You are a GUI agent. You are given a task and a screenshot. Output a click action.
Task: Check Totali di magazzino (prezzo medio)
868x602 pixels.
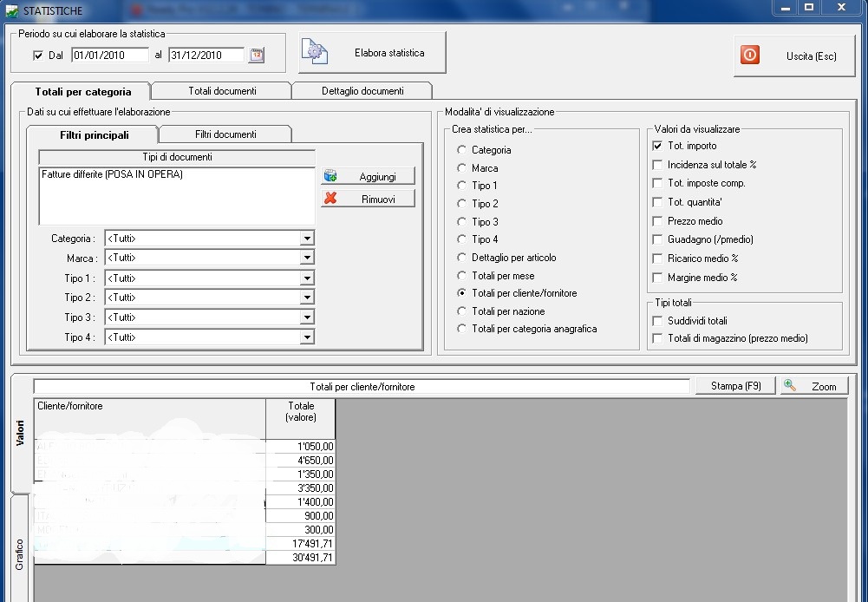pyautogui.click(x=657, y=338)
